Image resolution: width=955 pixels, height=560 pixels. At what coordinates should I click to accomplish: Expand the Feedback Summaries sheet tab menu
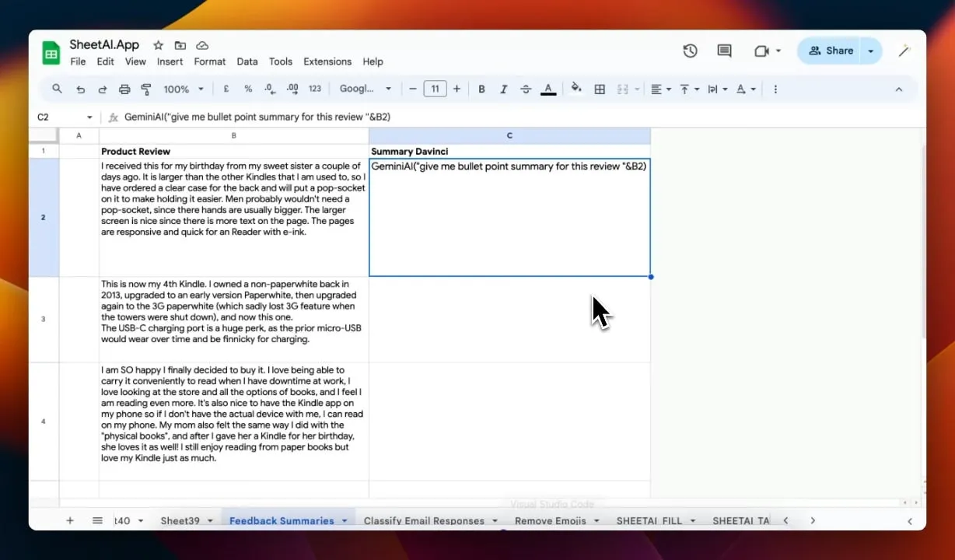tap(345, 520)
